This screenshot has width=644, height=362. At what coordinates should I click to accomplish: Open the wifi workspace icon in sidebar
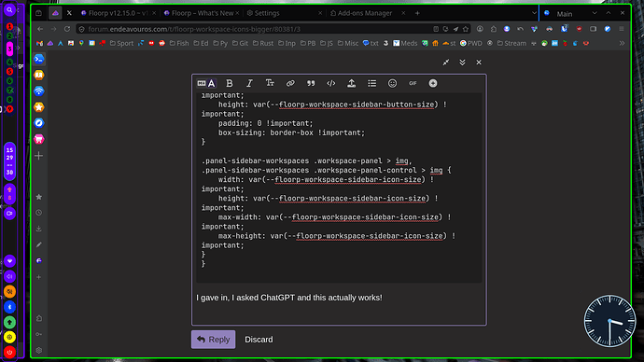(x=39, y=91)
